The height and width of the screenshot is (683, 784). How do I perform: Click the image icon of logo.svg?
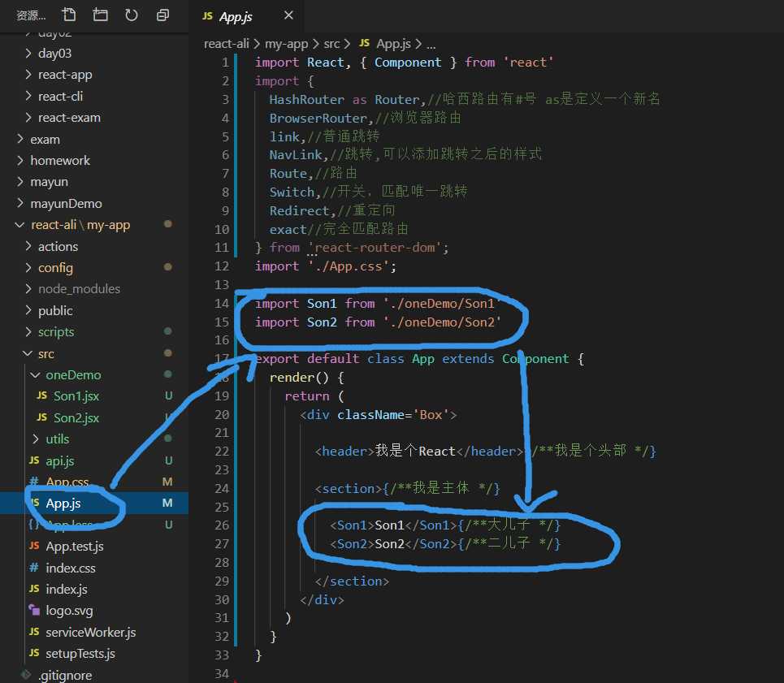34,610
